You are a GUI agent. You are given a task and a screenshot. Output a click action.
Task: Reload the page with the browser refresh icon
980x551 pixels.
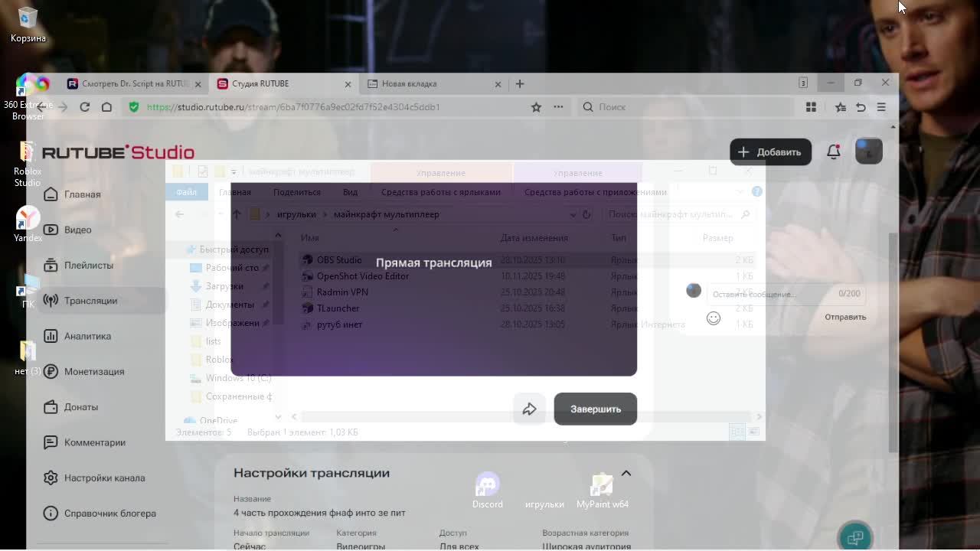point(85,107)
